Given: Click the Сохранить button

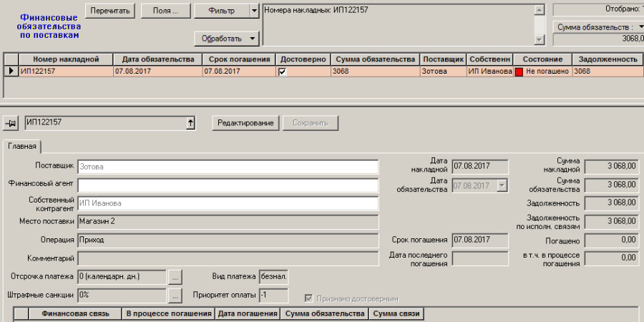Looking at the screenshot, I should tap(310, 123).
